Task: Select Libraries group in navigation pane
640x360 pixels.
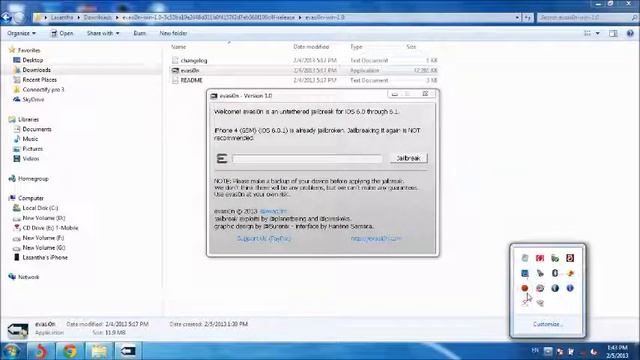Action: (x=28, y=120)
